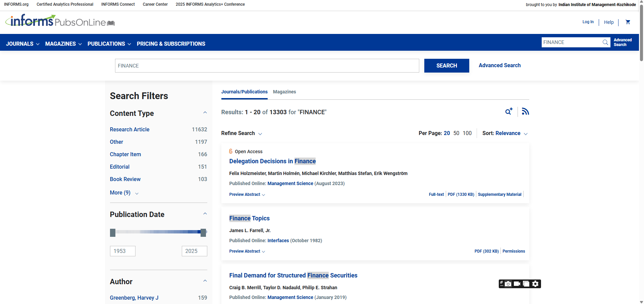Screen dimensions: 644x304
Task: Click the shopping cart icon
Action: 628,22
